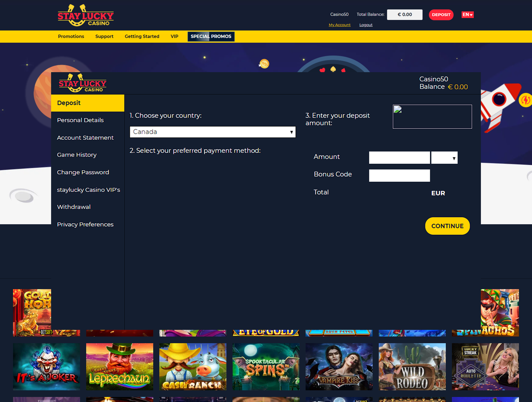Open the currency dropdown next to Amount

(x=444, y=158)
